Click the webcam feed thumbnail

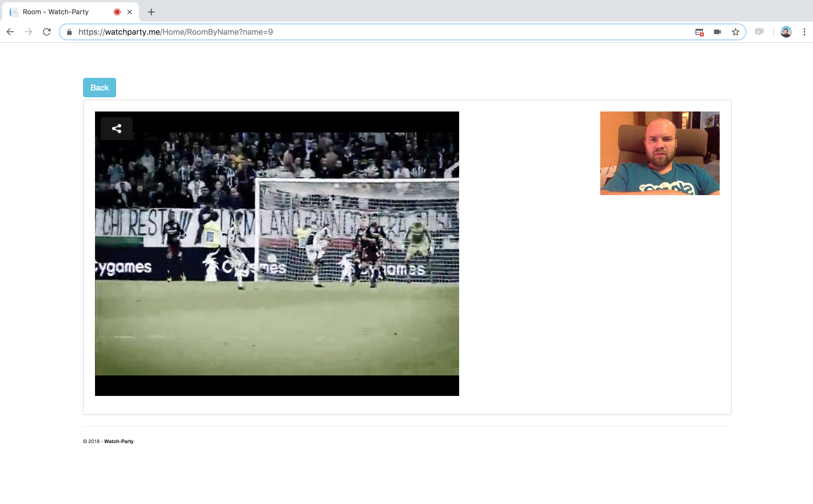click(659, 153)
